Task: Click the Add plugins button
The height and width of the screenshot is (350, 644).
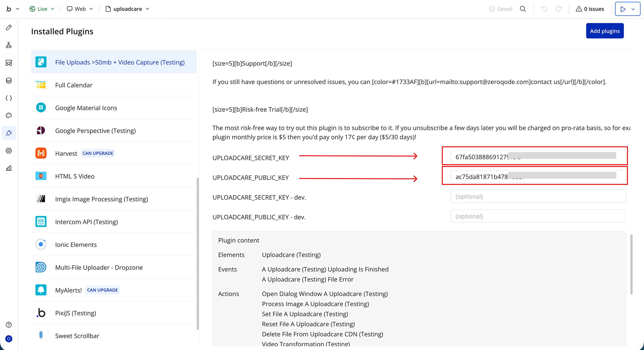Action: pos(604,31)
